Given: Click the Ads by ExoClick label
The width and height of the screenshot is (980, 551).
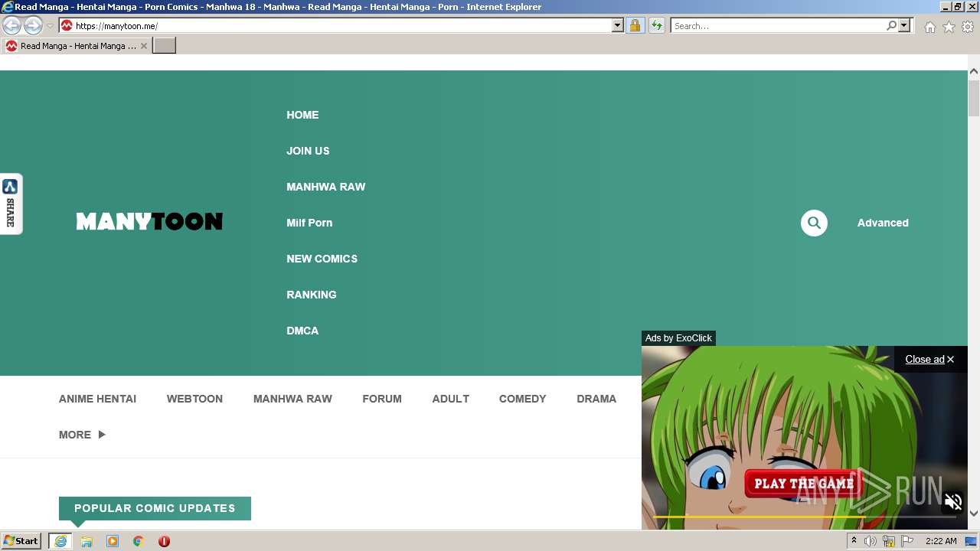Looking at the screenshot, I should pyautogui.click(x=678, y=338).
